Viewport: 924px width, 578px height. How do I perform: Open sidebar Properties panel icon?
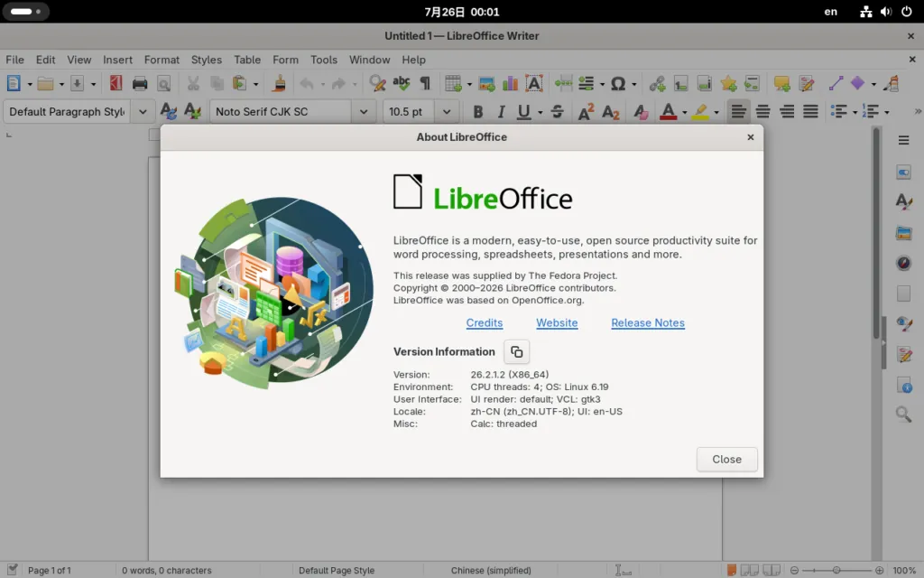coord(903,172)
